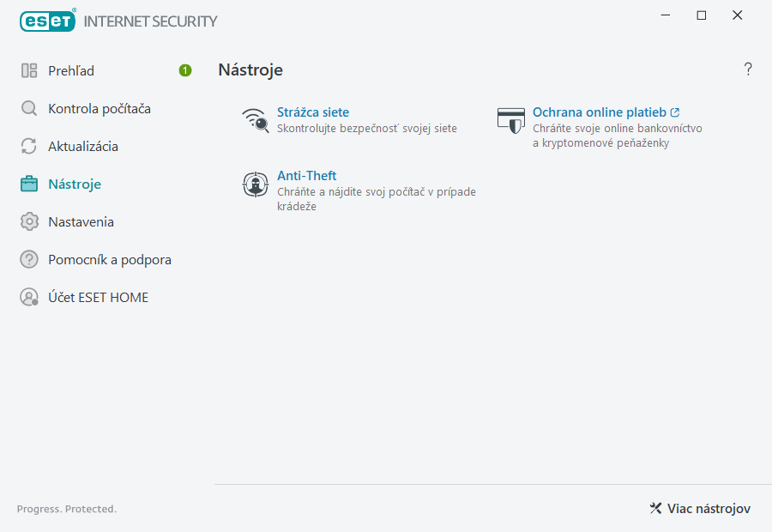The height and width of the screenshot is (532, 772).
Task: Click the briefcase icon for Nástroje
Action: [x=29, y=184]
